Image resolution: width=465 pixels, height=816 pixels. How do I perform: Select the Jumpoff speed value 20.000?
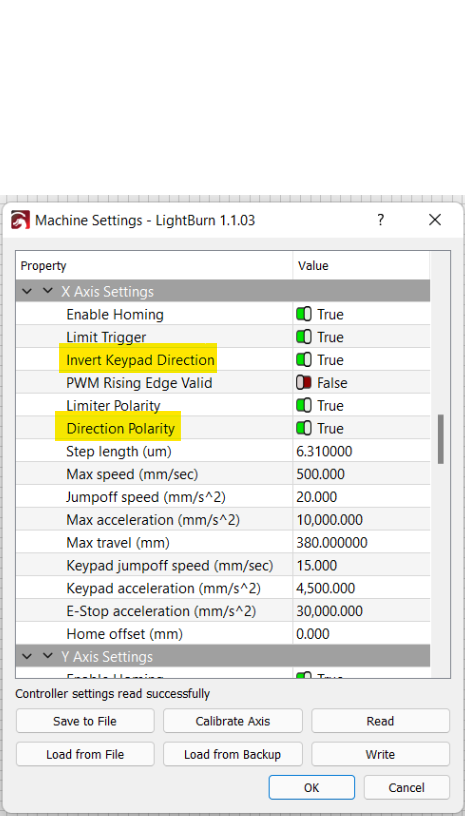[x=317, y=497]
